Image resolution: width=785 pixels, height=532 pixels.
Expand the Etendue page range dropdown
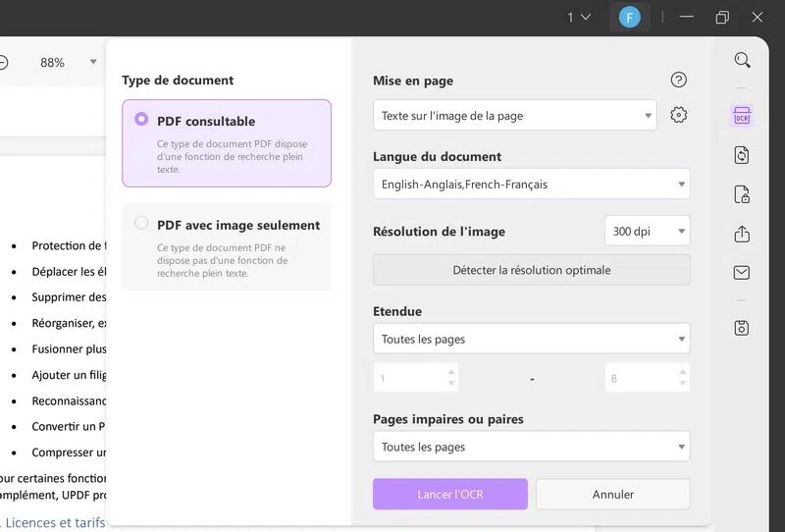[x=531, y=339]
